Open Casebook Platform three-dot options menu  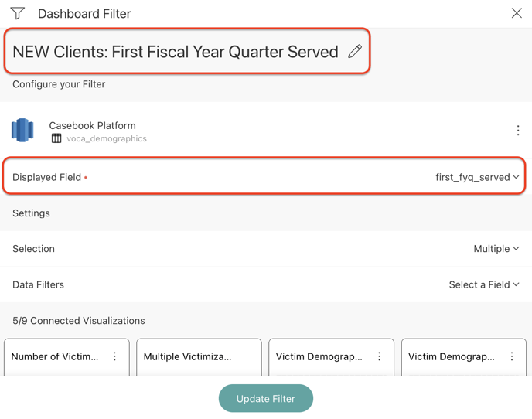click(518, 131)
